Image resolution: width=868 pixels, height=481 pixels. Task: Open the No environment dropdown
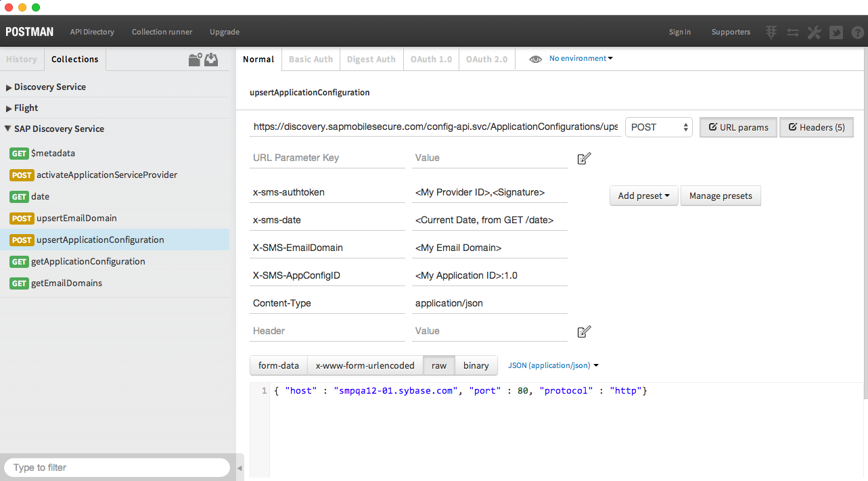581,59
